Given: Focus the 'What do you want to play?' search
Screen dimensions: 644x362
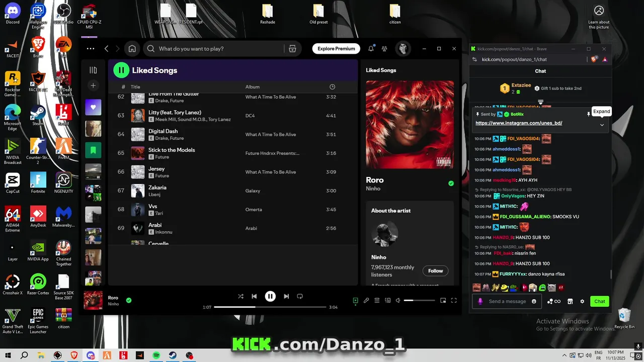Looking at the screenshot, I should click(214, 49).
